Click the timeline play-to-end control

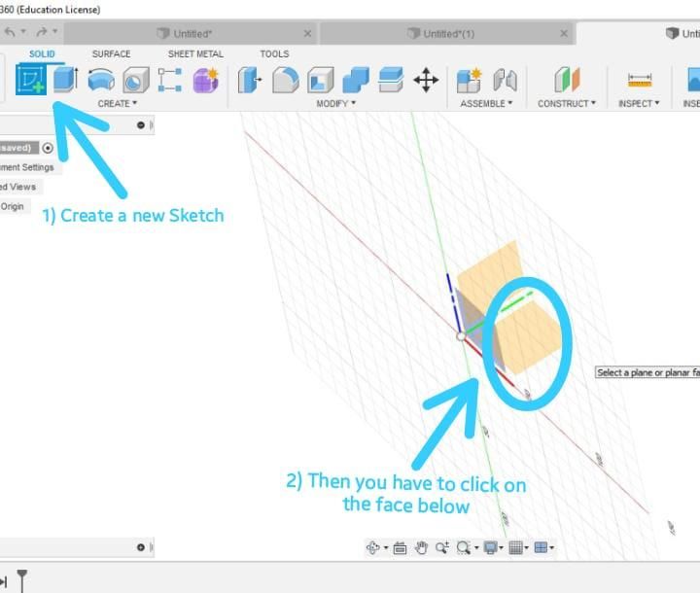[x=4, y=582]
